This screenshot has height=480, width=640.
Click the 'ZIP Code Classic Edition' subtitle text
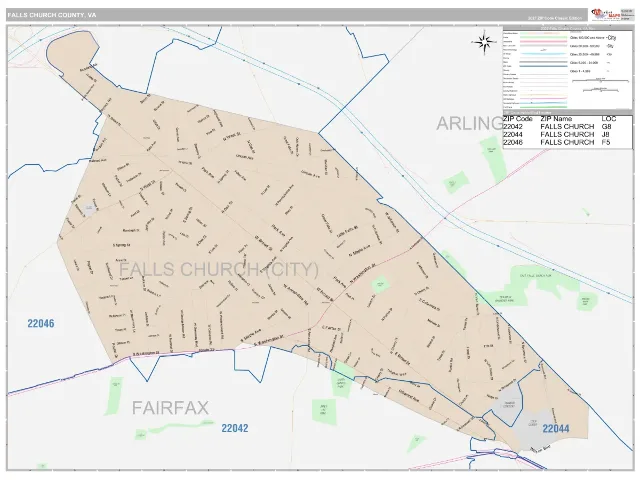point(555,18)
